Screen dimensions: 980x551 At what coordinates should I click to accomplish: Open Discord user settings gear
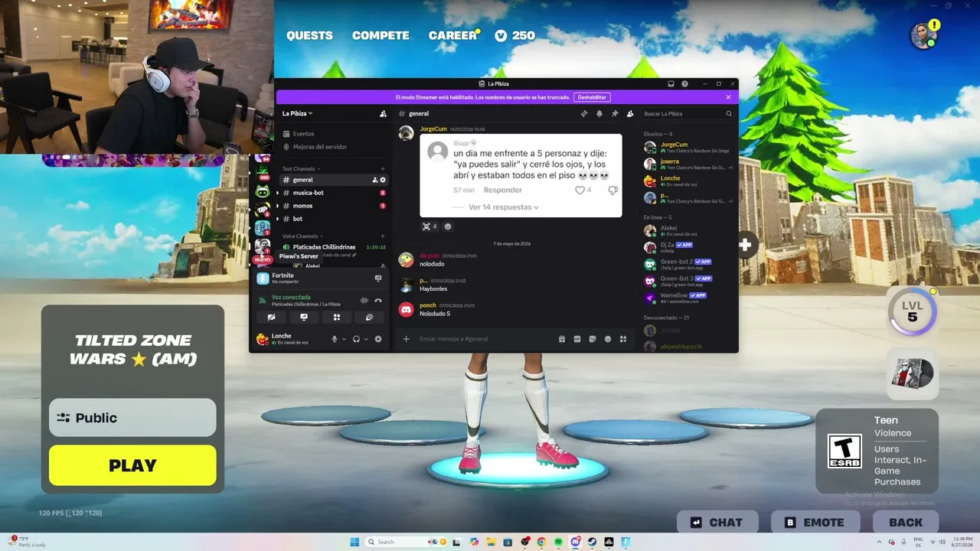(x=378, y=339)
